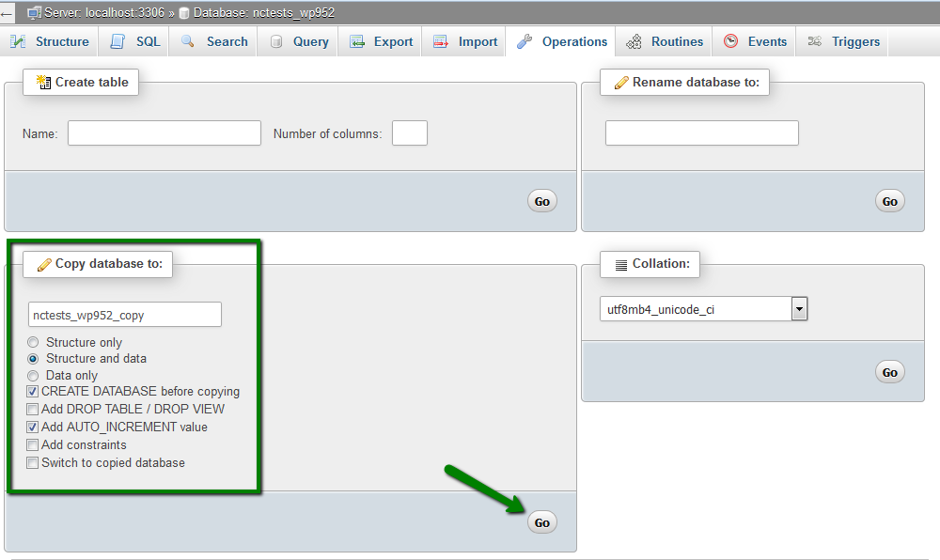Click Go button under Copy database

541,522
